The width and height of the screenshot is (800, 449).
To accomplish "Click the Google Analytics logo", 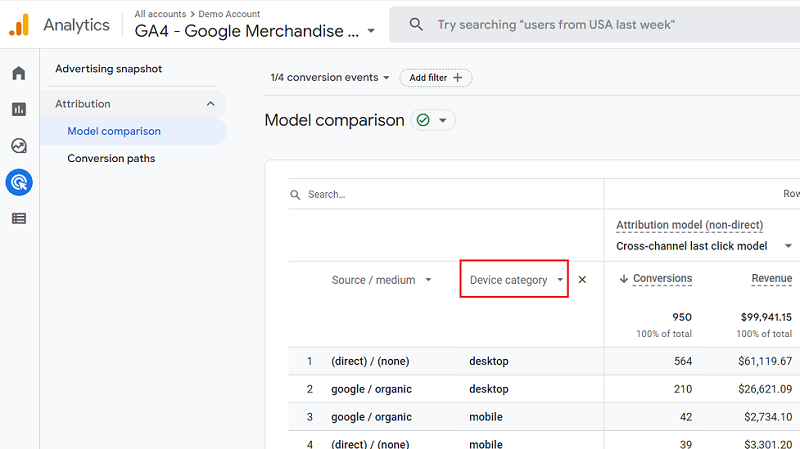I will [x=19, y=25].
